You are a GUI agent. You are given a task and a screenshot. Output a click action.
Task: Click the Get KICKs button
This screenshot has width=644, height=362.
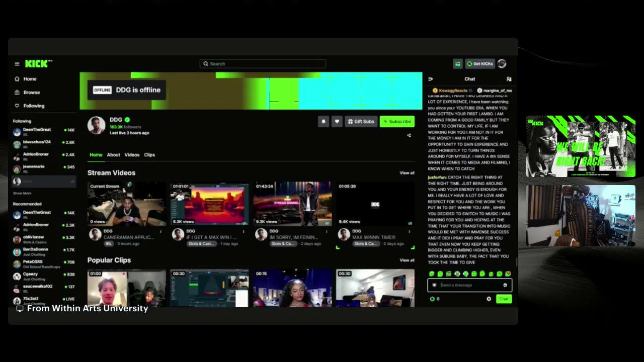pyautogui.click(x=480, y=64)
